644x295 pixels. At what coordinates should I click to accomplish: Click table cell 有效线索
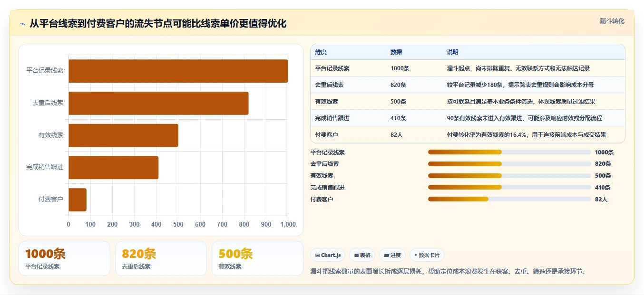(x=326, y=102)
